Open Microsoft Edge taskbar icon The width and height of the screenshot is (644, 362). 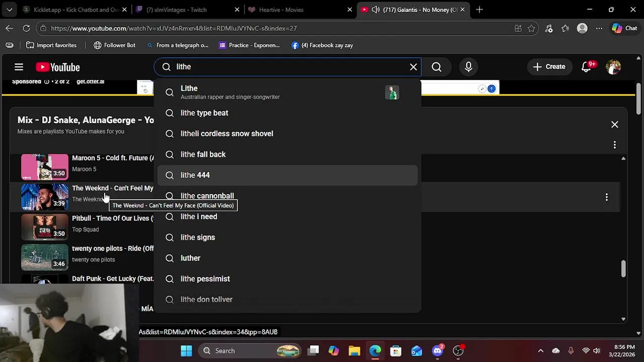pyautogui.click(x=375, y=351)
